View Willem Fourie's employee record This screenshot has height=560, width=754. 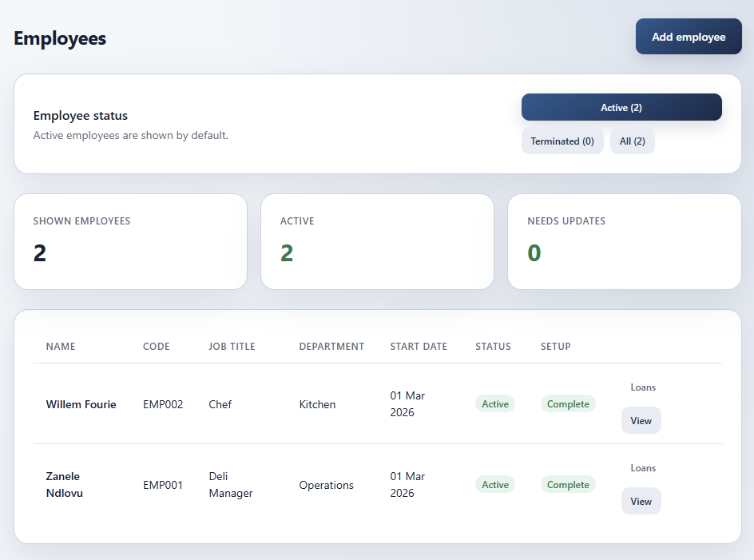pyautogui.click(x=641, y=420)
